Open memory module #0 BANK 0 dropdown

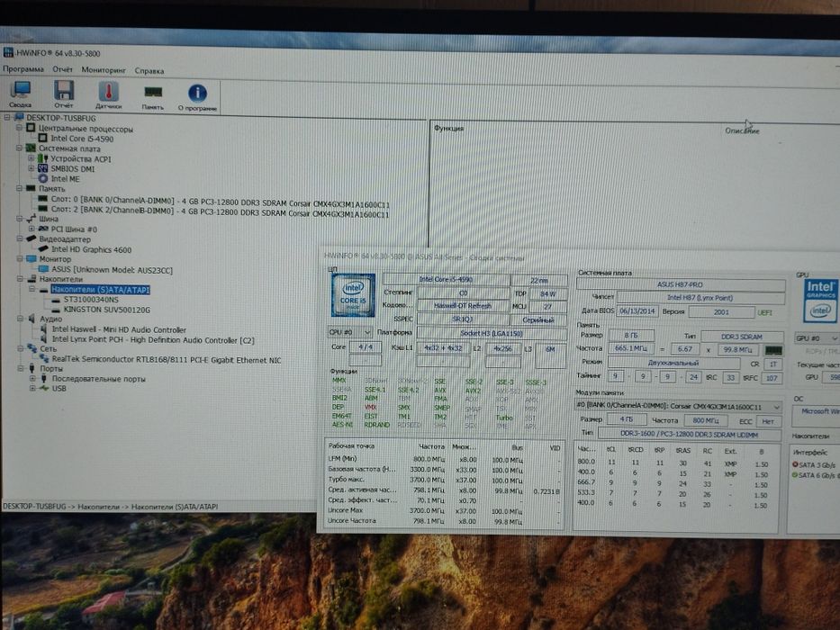679,407
